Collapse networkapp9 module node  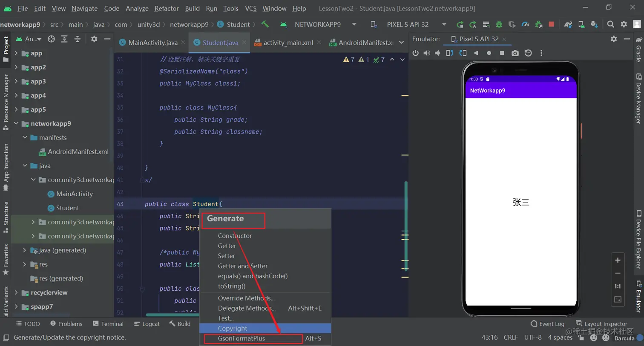16,123
